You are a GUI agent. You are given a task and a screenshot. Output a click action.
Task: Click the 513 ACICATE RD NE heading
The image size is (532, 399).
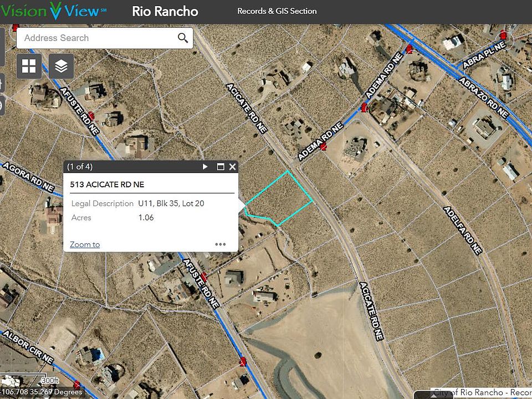click(x=107, y=185)
